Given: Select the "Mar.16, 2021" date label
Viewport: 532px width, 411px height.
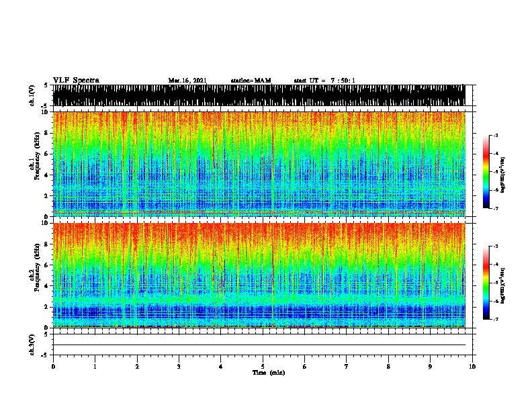Looking at the screenshot, I should coord(187,81).
